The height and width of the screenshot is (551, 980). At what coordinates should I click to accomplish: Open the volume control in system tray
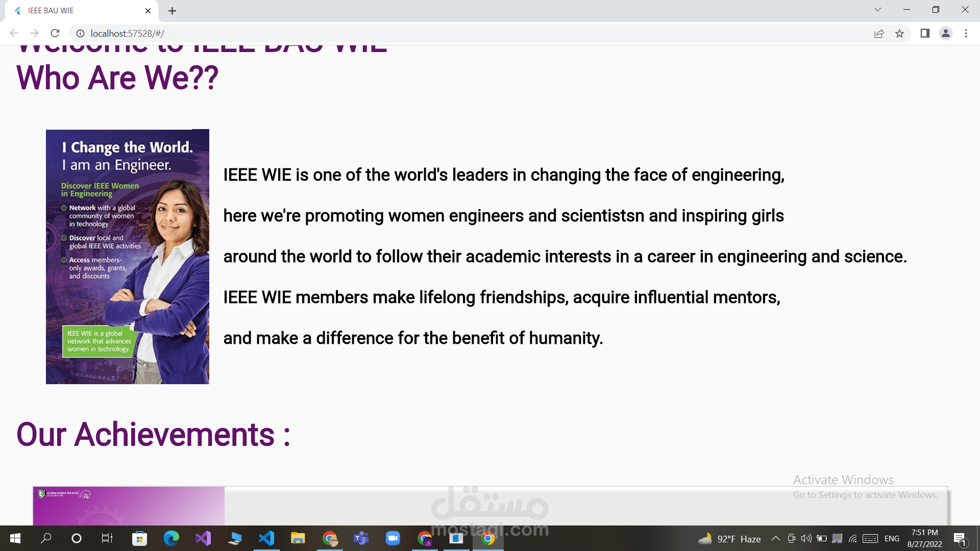[806, 538]
